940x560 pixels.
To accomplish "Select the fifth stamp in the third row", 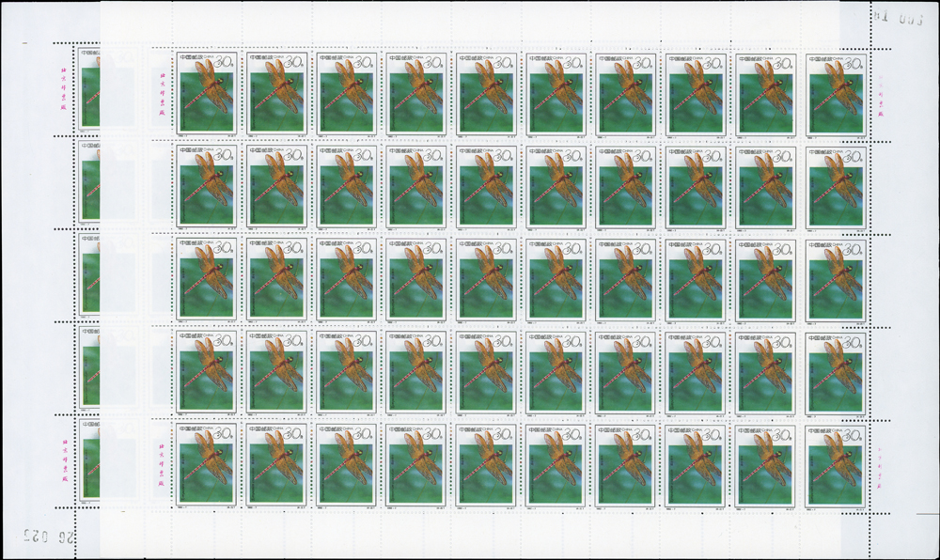I will point(486,279).
